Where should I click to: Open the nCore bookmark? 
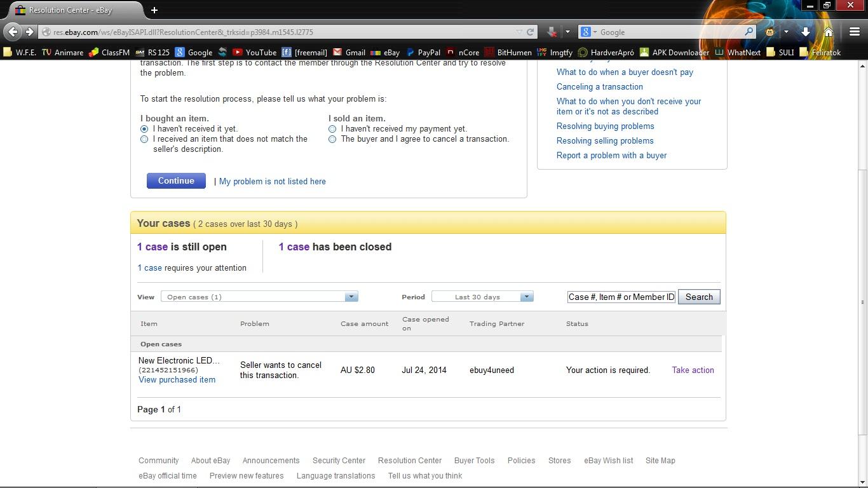pos(463,52)
